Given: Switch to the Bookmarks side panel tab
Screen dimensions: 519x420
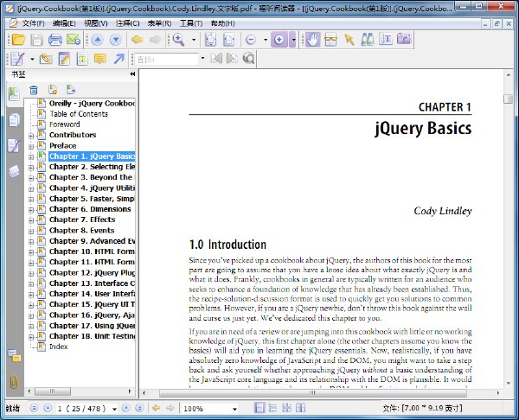Looking at the screenshot, I should pyautogui.click(x=14, y=94).
